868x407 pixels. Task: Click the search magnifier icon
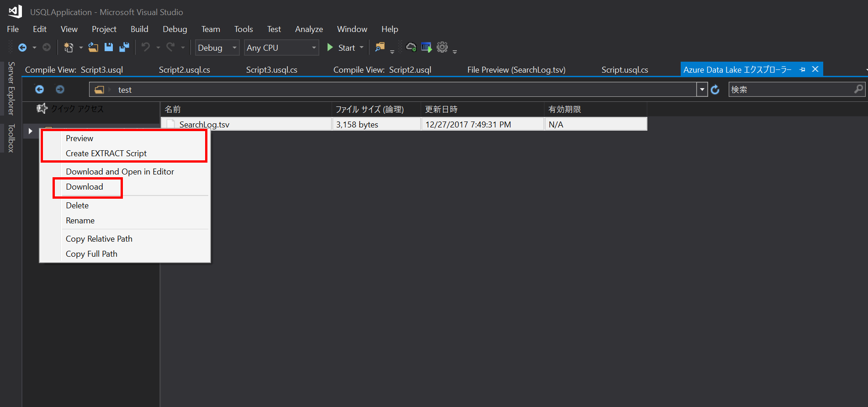[x=859, y=89]
